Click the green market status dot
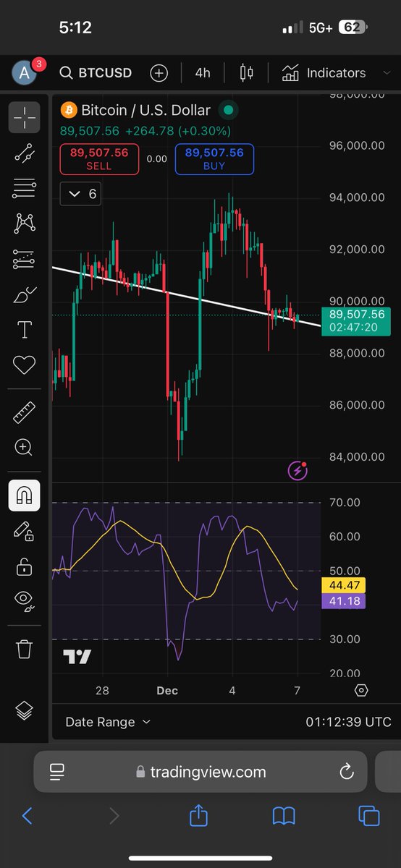Viewport: 401px width, 868px height. coord(228,111)
